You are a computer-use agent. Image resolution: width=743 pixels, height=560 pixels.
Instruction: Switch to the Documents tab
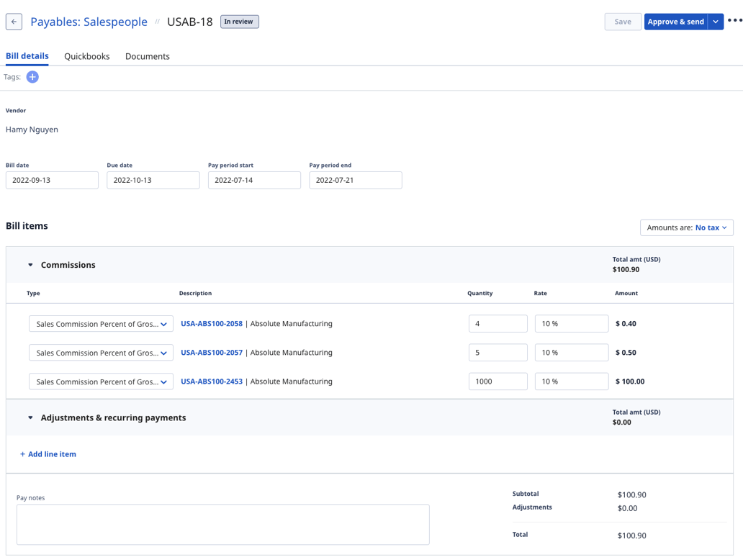[x=147, y=56]
